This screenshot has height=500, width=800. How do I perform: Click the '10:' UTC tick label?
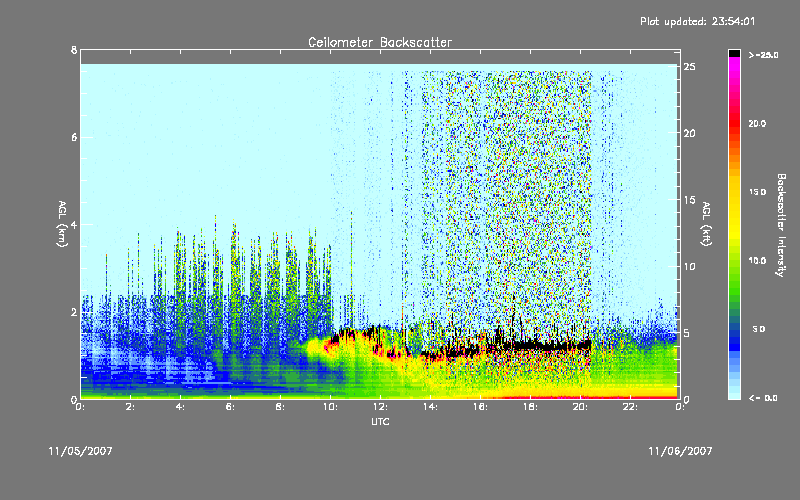330,407
